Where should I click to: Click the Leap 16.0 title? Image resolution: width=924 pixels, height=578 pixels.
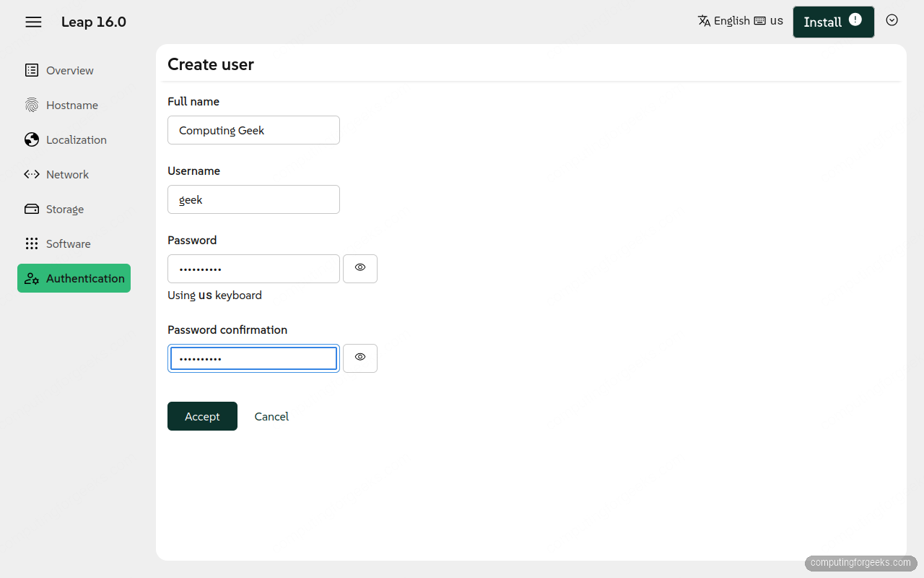[94, 22]
